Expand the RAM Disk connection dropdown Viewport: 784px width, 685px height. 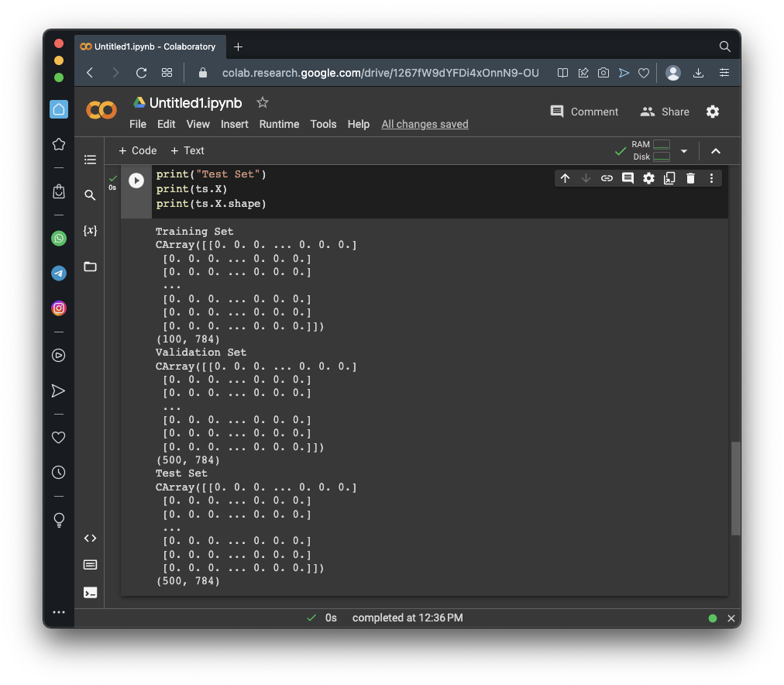(684, 151)
